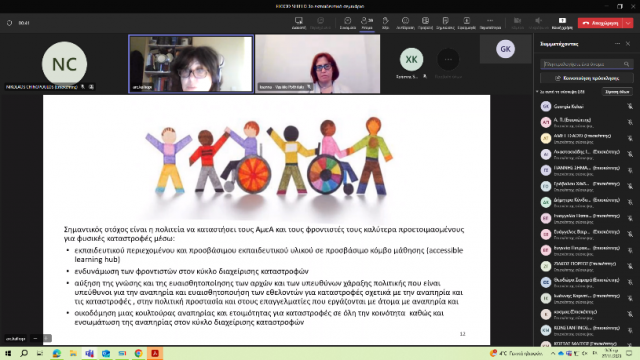Show hidden system tray icons chevron

click(553, 353)
